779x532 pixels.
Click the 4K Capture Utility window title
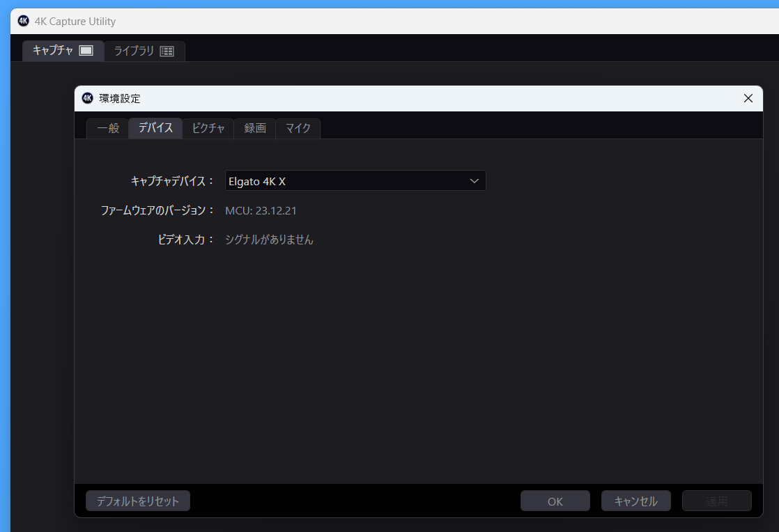(x=75, y=22)
